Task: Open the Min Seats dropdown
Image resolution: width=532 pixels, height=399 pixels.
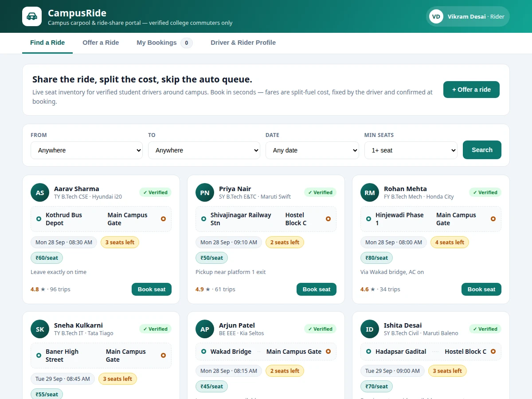Action: pos(411,150)
